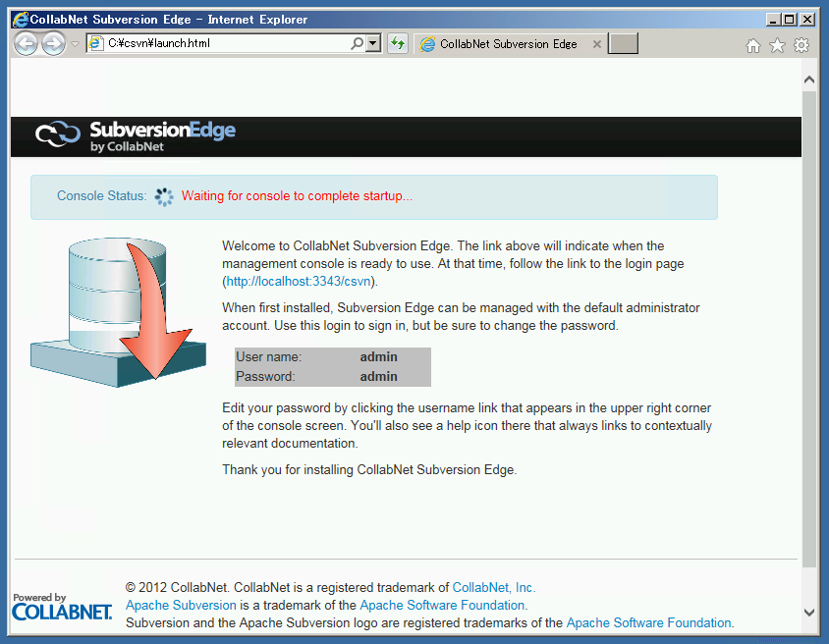Image resolution: width=829 pixels, height=644 pixels.
Task: Click 'Thank you for installing CollabNet Subversion Edge' text
Action: point(369,469)
